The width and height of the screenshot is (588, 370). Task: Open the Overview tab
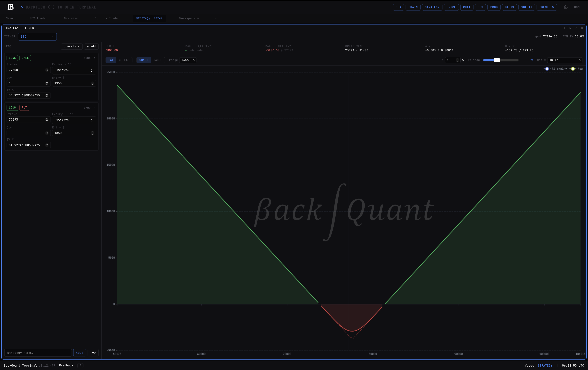click(x=71, y=18)
